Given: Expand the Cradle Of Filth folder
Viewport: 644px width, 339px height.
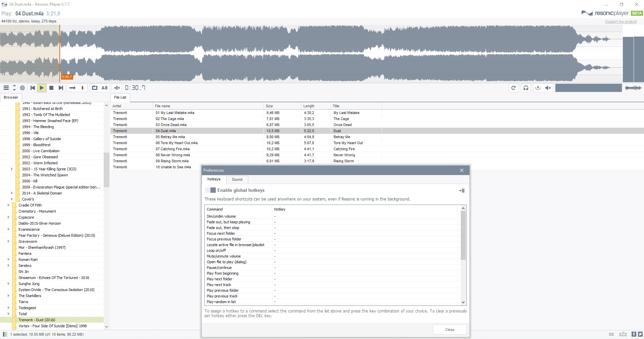Looking at the screenshot, I should (8, 205).
